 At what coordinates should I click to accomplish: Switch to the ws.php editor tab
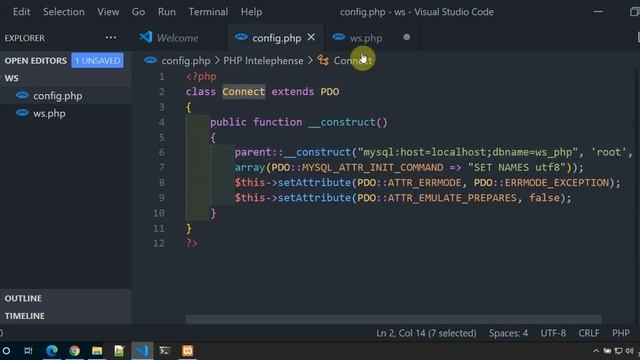coord(371,38)
